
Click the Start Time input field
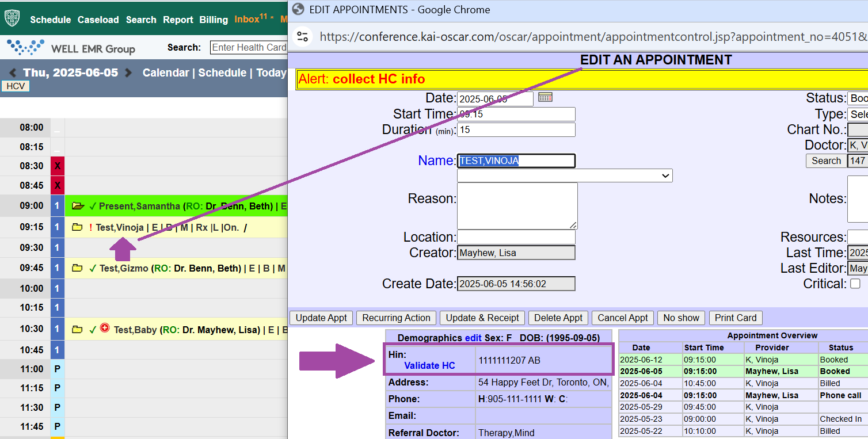516,114
